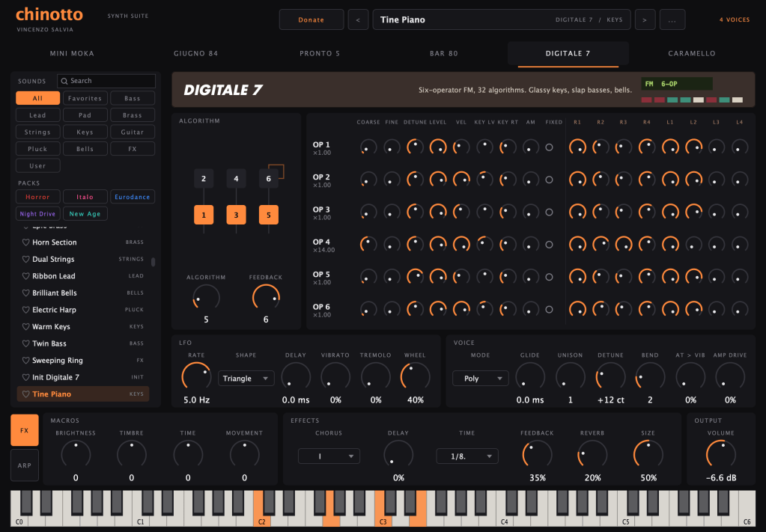Open the GIUGNO 84 tab

(196, 54)
